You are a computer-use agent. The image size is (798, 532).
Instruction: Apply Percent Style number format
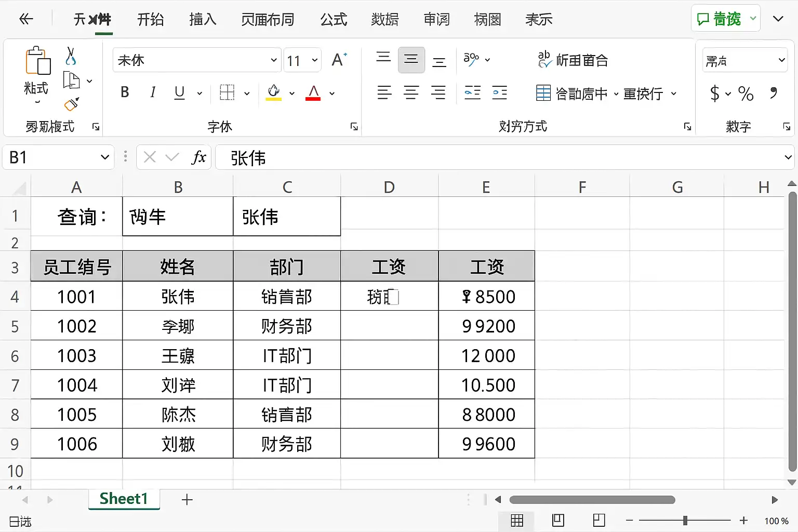[x=746, y=94]
